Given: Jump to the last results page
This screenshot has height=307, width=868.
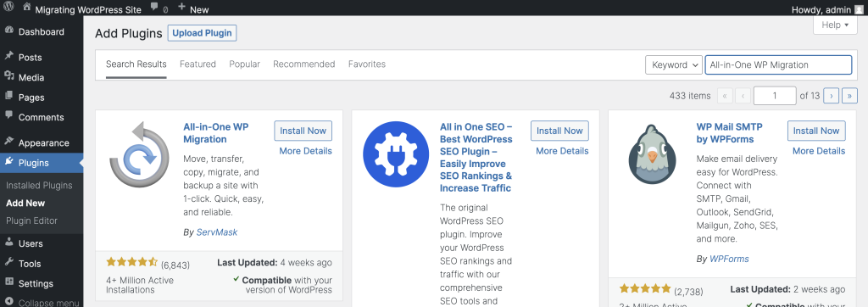Looking at the screenshot, I should (849, 96).
